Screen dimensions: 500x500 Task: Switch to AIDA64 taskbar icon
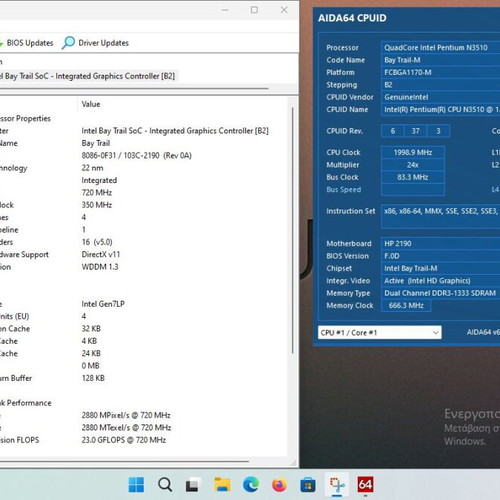click(x=365, y=484)
